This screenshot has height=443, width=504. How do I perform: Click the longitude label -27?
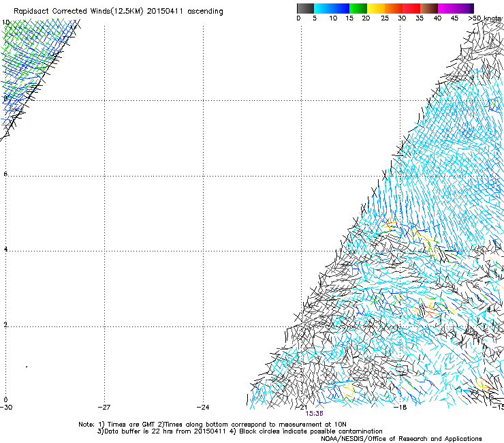(x=104, y=408)
